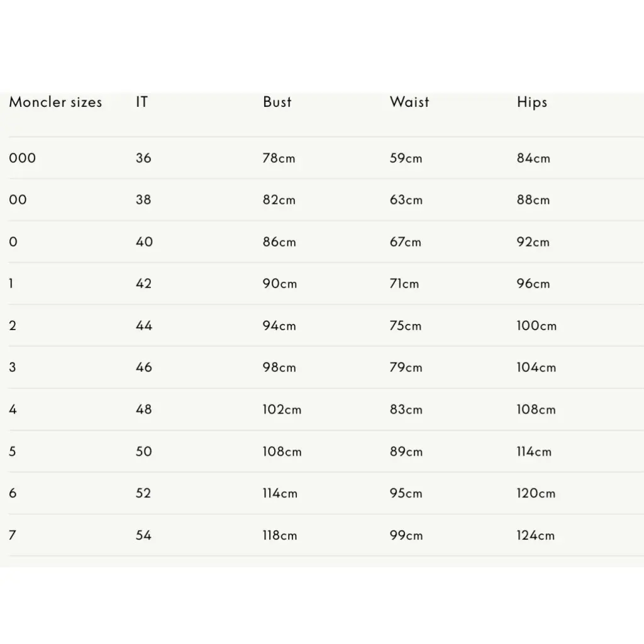Click the 89cm waist measurement

point(406,452)
